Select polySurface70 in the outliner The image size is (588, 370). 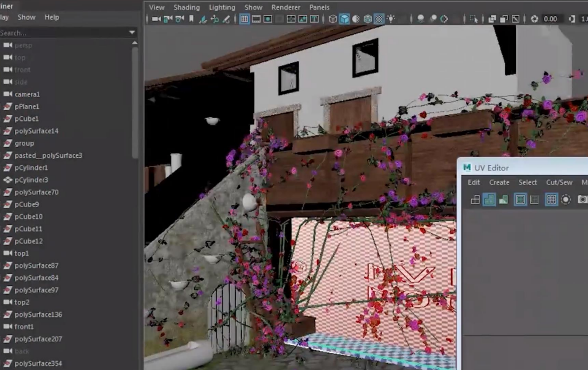(36, 192)
